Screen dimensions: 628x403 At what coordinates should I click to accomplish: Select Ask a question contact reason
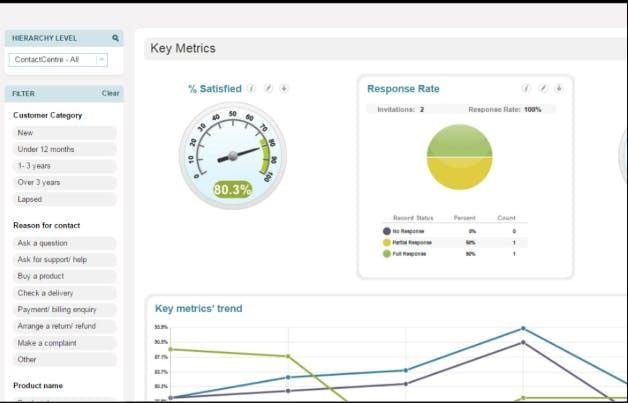click(64, 243)
